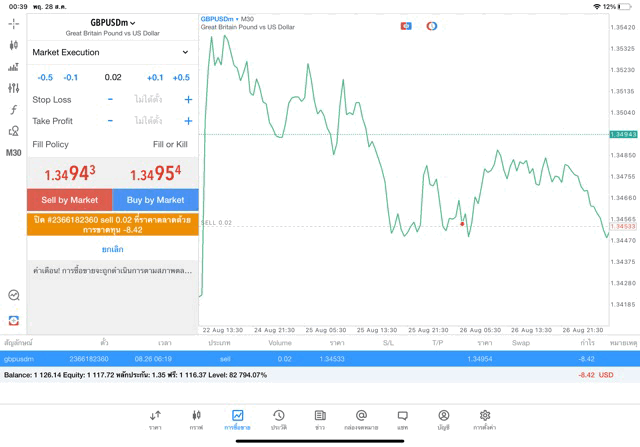Change Fill Policy from Fill or Kill
640x447 pixels.
tap(169, 145)
